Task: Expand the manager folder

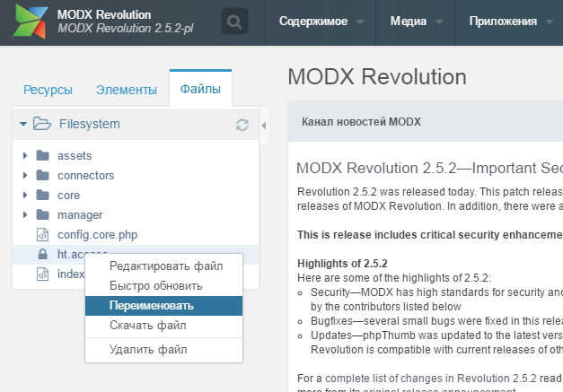Action: point(25,214)
